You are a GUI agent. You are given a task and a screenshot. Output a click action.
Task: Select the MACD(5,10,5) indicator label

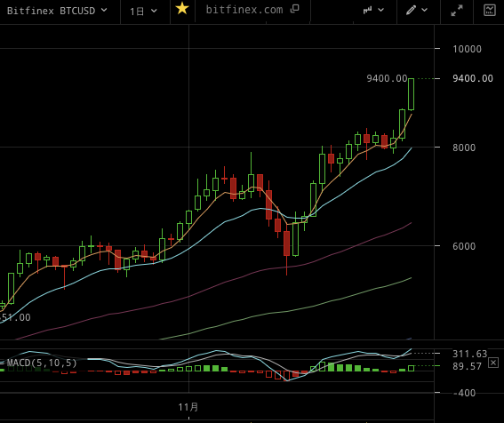click(42, 363)
